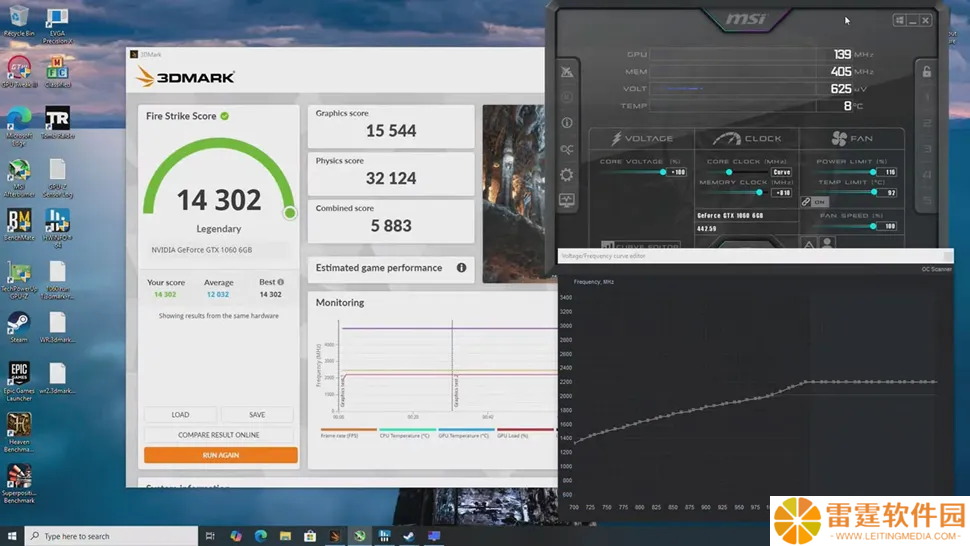Click 'Physics score' value 32 124
Image resolution: width=970 pixels, height=546 pixels.
(391, 178)
